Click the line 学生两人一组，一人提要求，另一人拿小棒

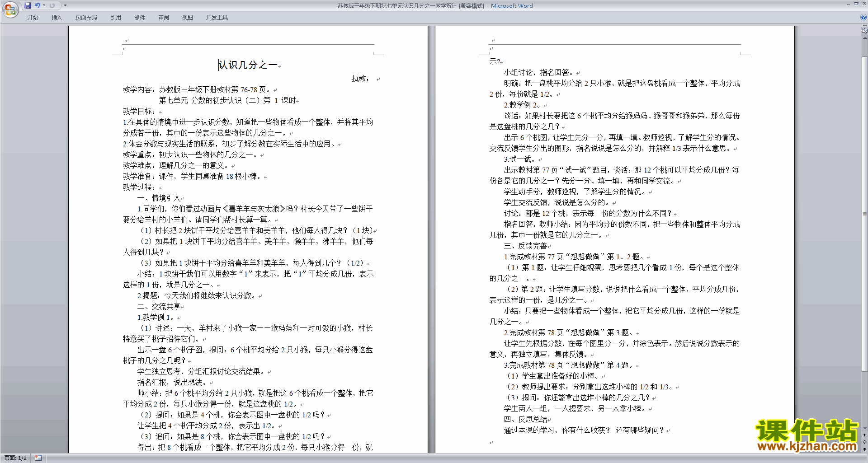pyautogui.click(x=576, y=408)
